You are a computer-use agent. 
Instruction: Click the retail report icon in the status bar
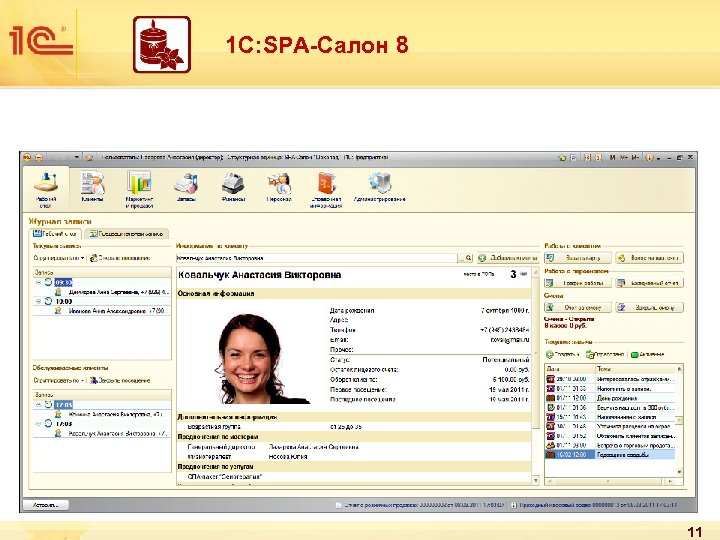(338, 505)
